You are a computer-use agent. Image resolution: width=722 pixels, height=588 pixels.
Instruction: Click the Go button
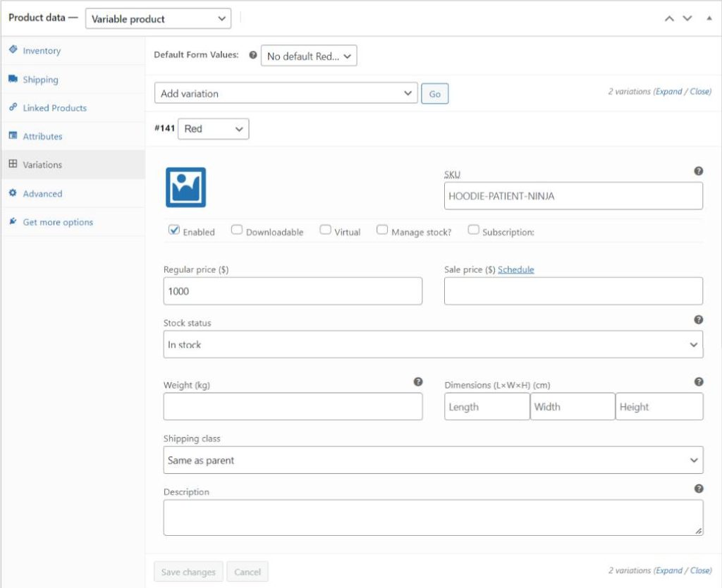pos(434,92)
